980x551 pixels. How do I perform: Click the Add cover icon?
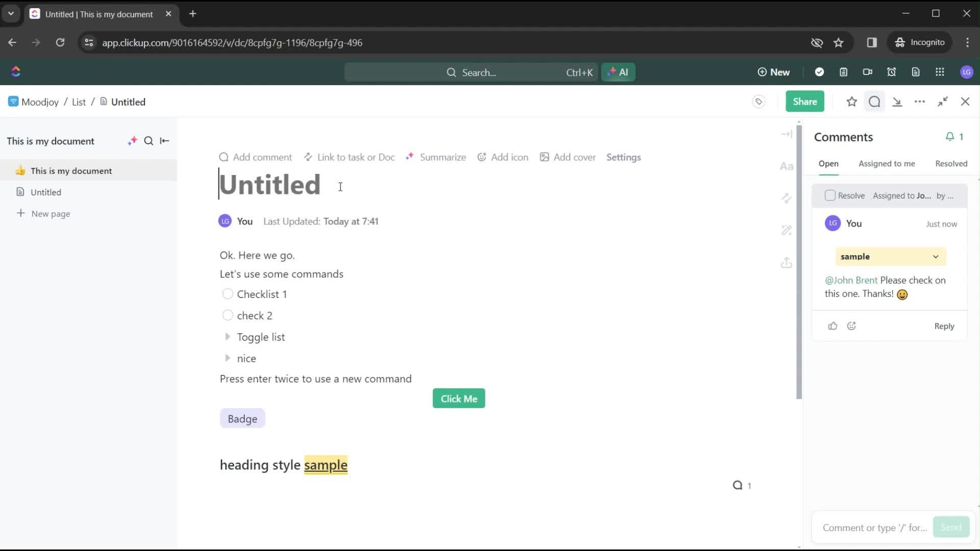pyautogui.click(x=545, y=157)
